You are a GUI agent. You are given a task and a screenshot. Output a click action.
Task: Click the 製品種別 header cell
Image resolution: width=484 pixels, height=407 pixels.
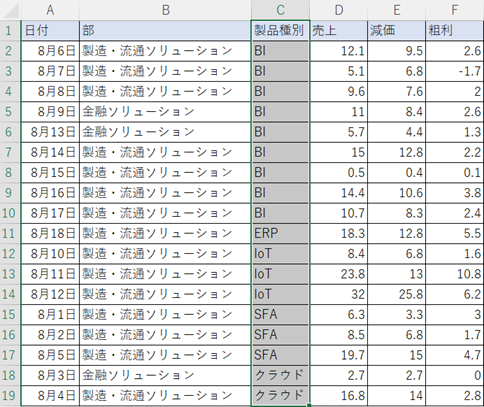tap(280, 31)
